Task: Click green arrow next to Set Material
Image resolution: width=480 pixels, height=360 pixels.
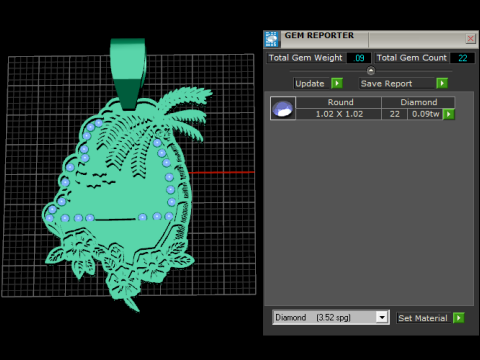Action: pyautogui.click(x=459, y=318)
